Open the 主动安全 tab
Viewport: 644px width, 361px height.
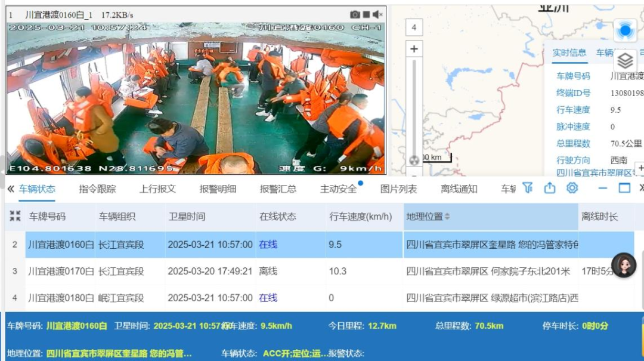point(339,189)
